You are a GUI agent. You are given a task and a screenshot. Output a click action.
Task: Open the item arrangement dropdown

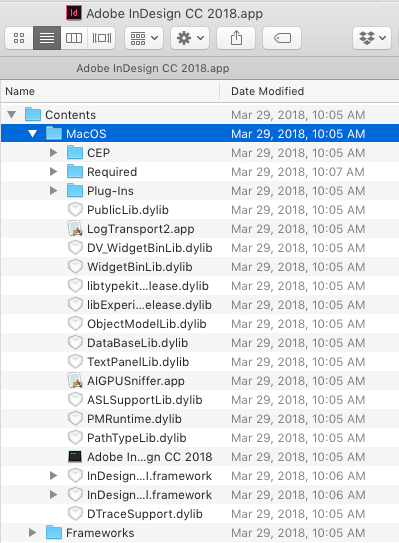[x=144, y=38]
